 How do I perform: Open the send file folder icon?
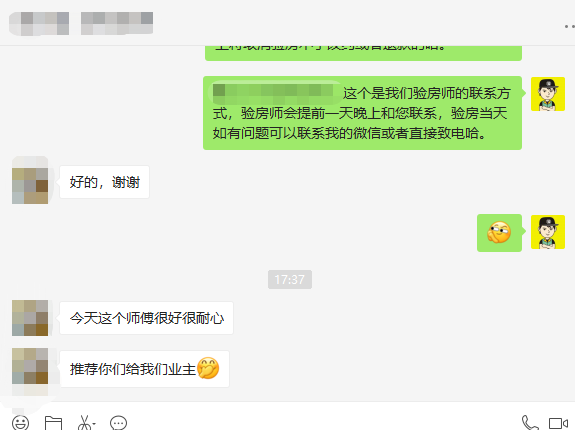pyautogui.click(x=53, y=423)
